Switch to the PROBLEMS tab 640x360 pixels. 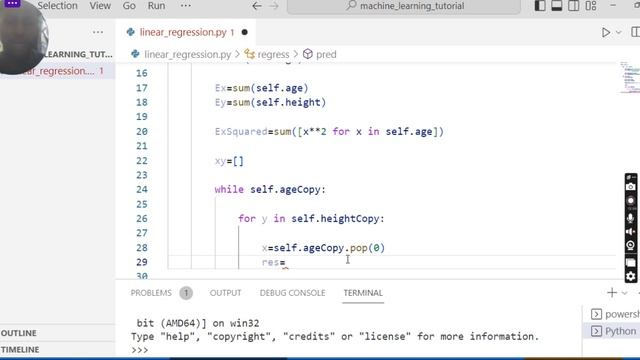click(151, 293)
